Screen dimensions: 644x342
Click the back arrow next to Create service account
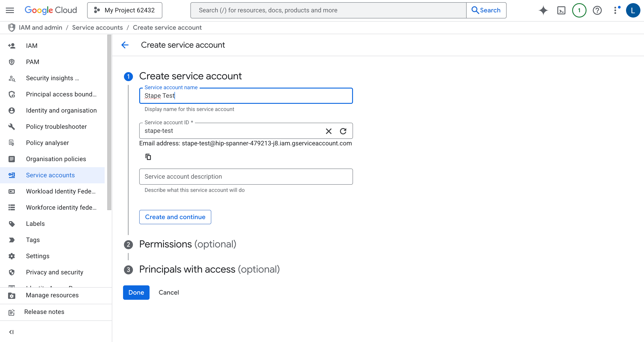tap(125, 45)
